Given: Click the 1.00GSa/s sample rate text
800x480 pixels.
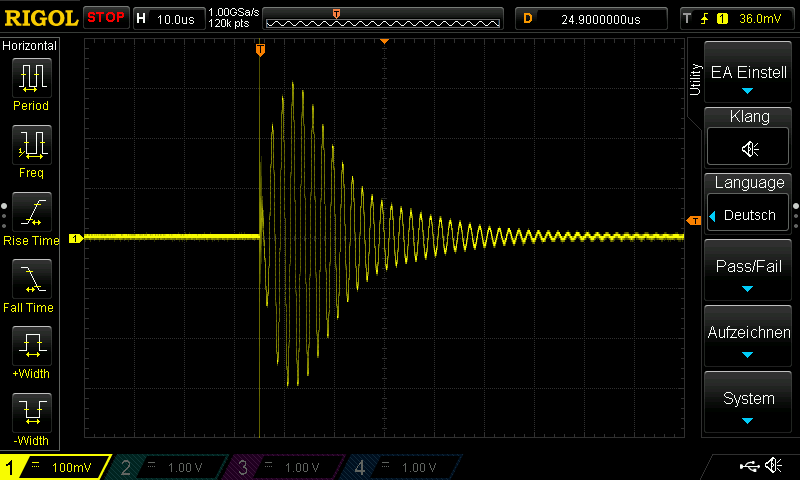Looking at the screenshot, I should click(234, 12).
